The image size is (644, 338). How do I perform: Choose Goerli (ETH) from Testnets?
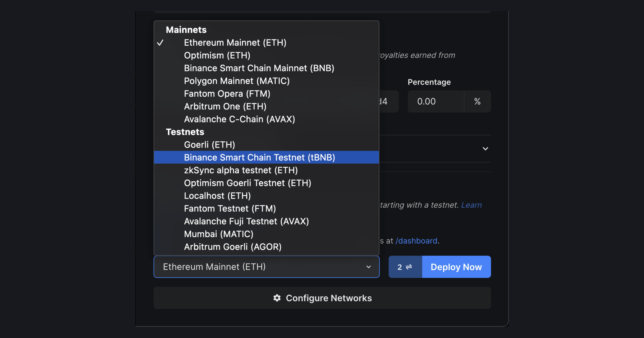[x=209, y=145]
